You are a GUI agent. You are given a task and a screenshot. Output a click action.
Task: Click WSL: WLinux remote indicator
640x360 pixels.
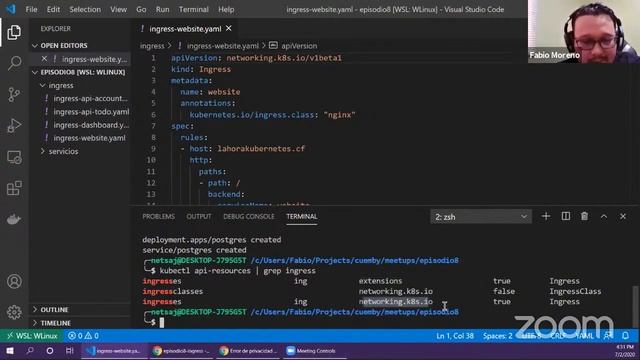click(31, 336)
